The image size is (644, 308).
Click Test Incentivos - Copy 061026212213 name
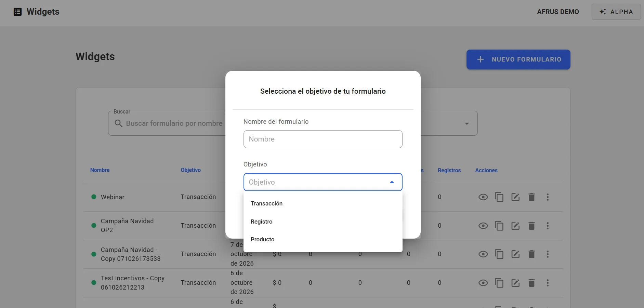(133, 283)
